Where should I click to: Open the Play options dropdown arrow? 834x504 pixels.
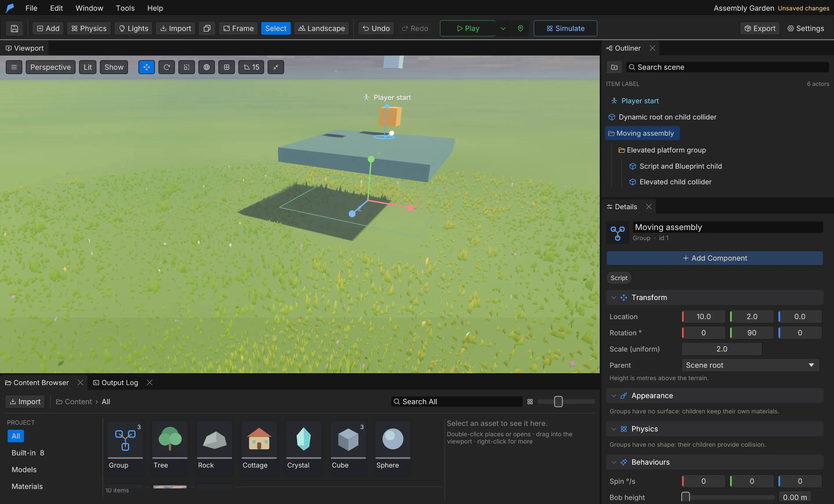tap(503, 28)
